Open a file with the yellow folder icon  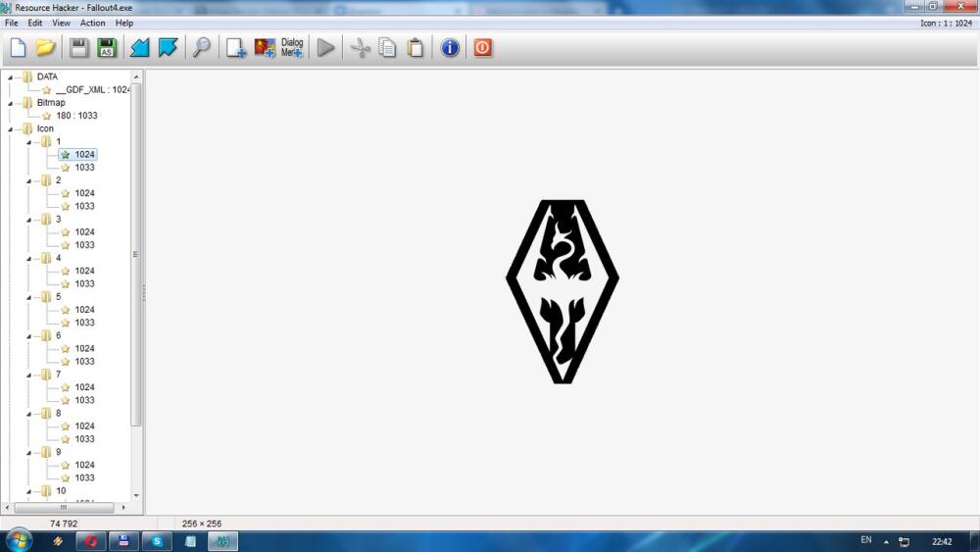coord(45,47)
